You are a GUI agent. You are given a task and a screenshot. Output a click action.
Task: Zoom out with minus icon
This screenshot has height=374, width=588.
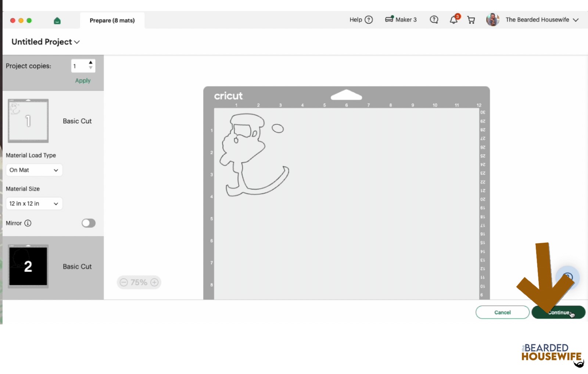click(124, 282)
